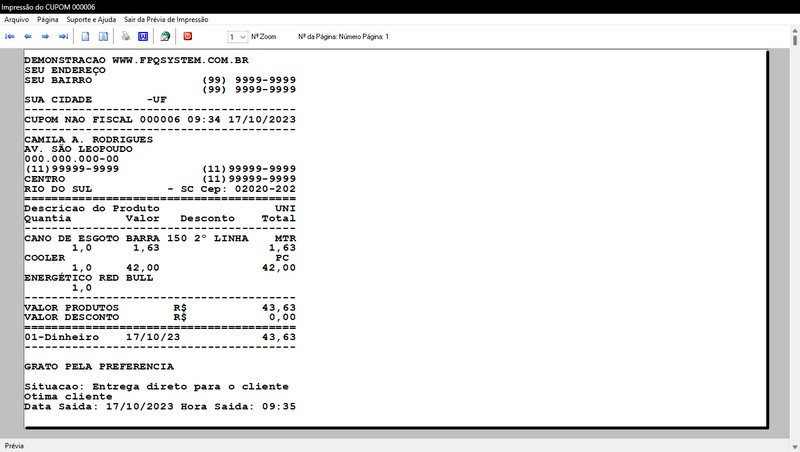Click the CPF '000.000.000-00' line
800x452 pixels.
pos(71,159)
